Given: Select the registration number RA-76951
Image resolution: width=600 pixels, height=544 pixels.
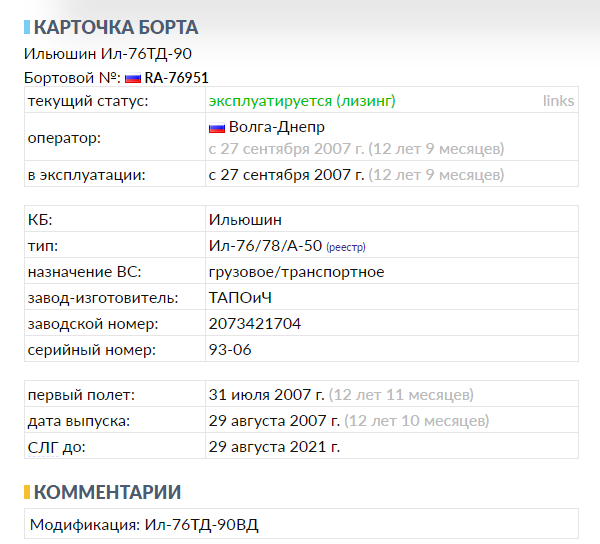Looking at the screenshot, I should (176, 78).
